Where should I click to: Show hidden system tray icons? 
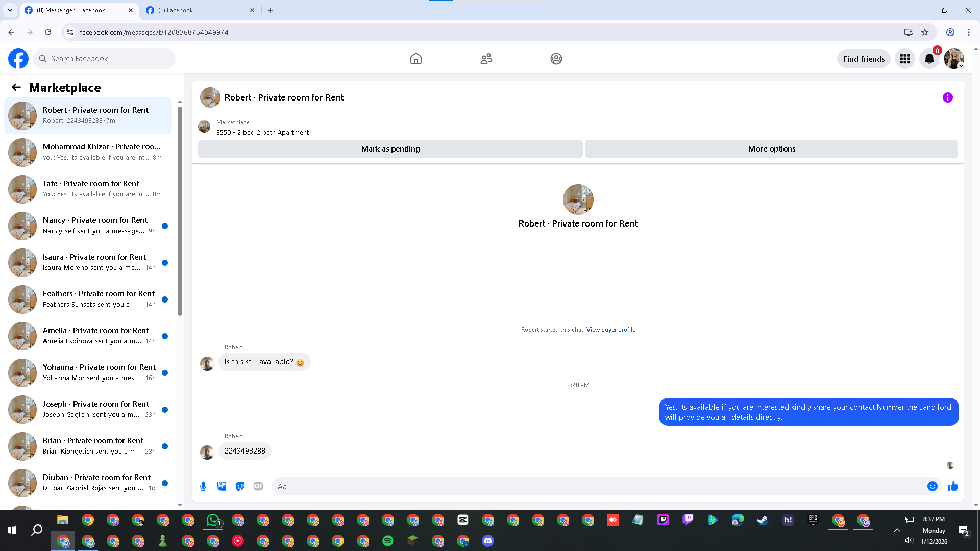[x=897, y=530]
